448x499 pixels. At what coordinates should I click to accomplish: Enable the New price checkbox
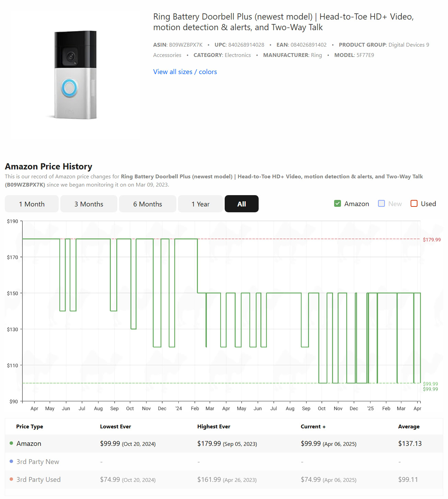tap(381, 204)
